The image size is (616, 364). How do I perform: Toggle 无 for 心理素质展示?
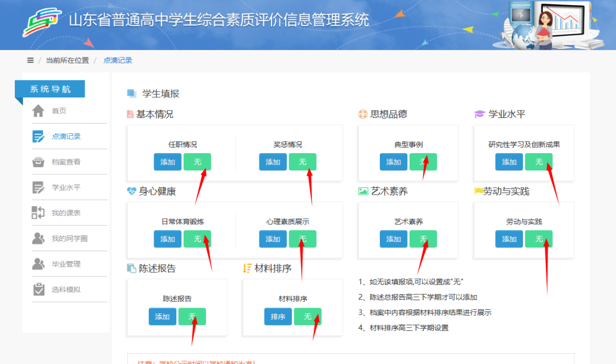[x=302, y=239]
